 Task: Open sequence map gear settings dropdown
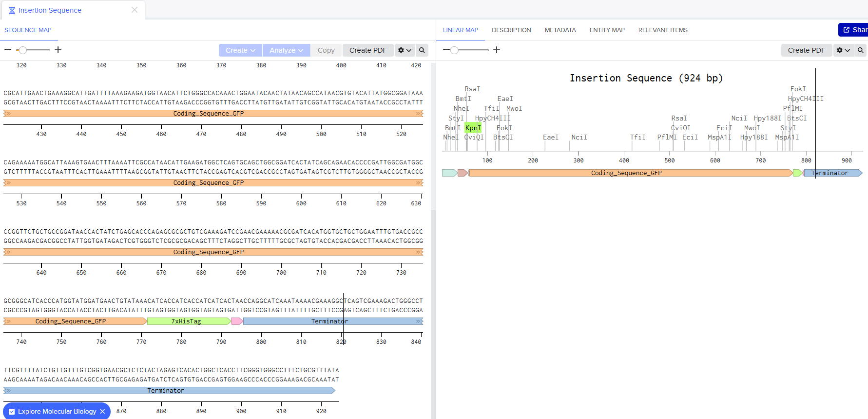coord(405,50)
